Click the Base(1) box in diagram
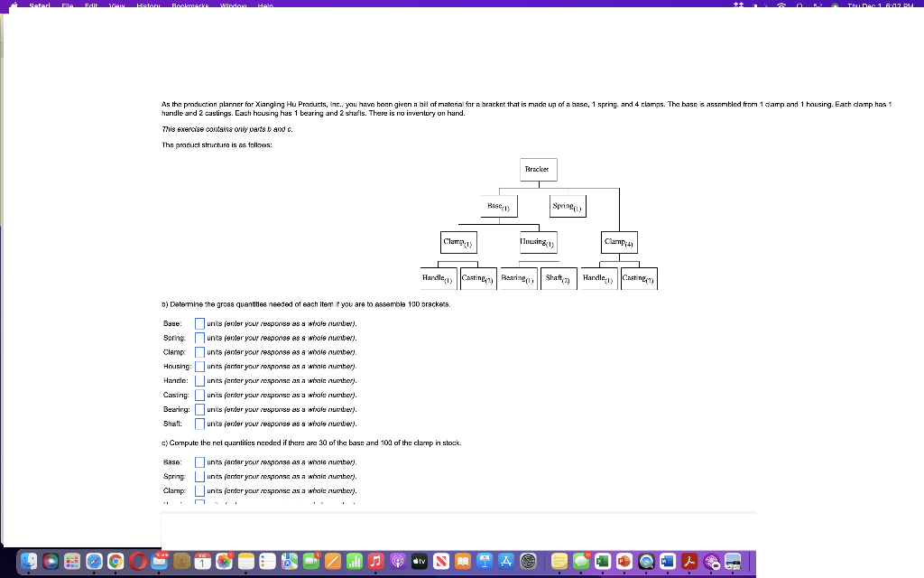924x578 pixels. (x=499, y=207)
